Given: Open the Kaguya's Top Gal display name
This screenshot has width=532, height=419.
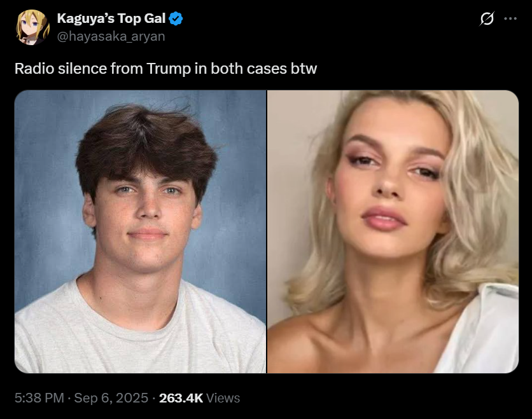Looking at the screenshot, I should point(111,18).
